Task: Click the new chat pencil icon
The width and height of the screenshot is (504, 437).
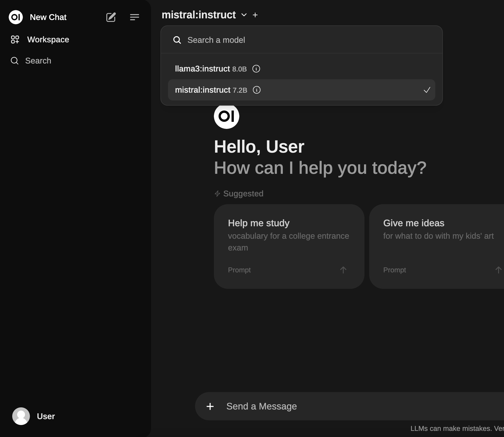Action: point(111,17)
